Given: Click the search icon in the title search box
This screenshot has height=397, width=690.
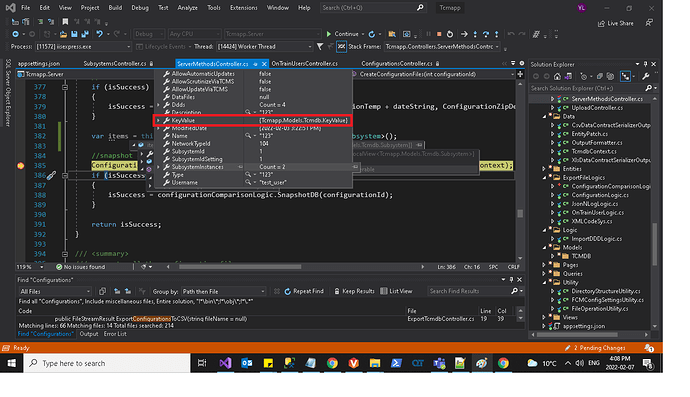Looking at the screenshot, I should [x=420, y=7].
